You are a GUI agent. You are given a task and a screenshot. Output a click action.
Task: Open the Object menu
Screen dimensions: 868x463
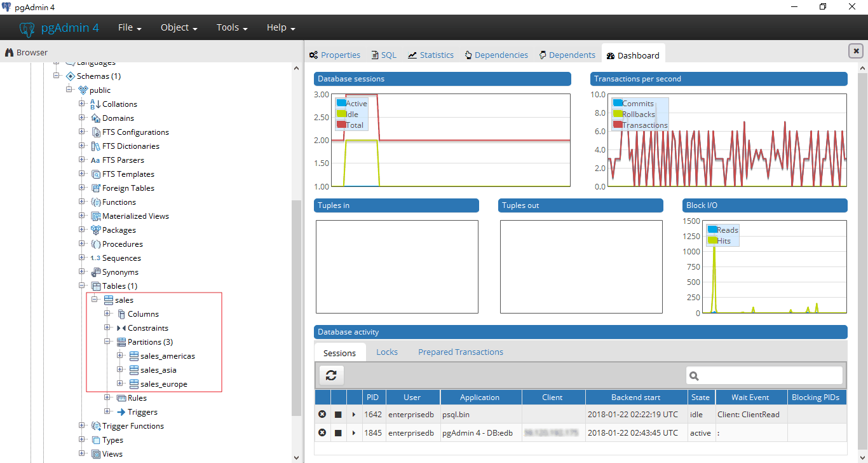tap(179, 27)
